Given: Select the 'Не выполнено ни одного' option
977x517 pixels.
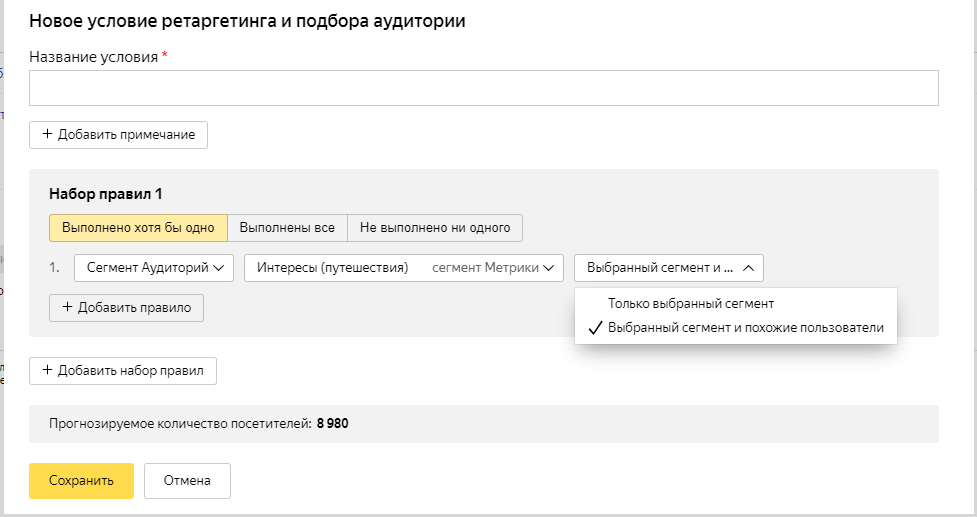Looking at the screenshot, I should click(x=435, y=228).
